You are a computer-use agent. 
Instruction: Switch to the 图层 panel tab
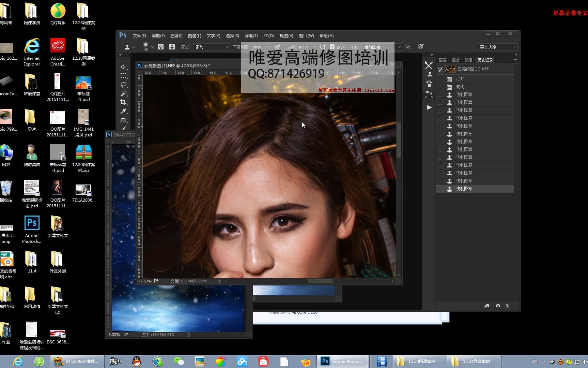click(x=443, y=60)
